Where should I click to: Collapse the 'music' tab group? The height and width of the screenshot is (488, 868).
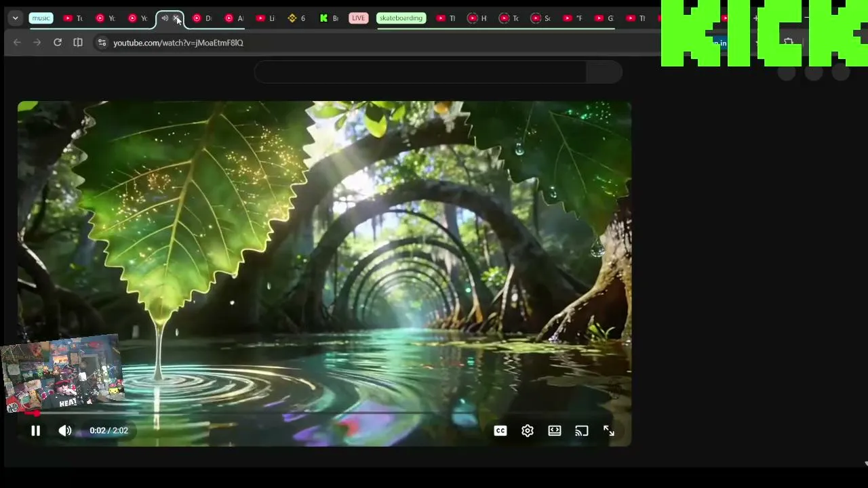click(x=41, y=18)
